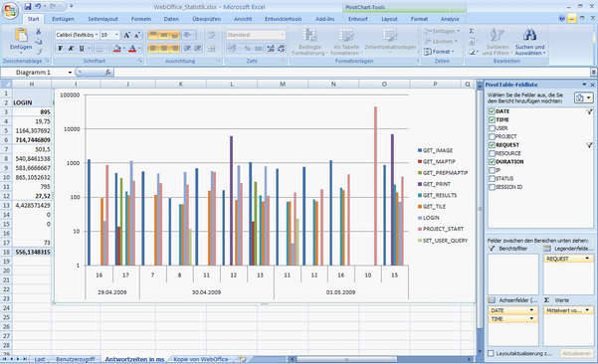Click the horizontal worksheet scrollbar

(x=382, y=359)
